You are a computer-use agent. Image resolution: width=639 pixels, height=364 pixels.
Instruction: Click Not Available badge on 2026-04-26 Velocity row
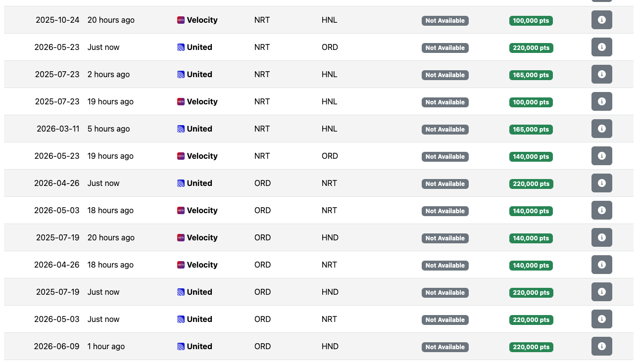[x=445, y=266]
